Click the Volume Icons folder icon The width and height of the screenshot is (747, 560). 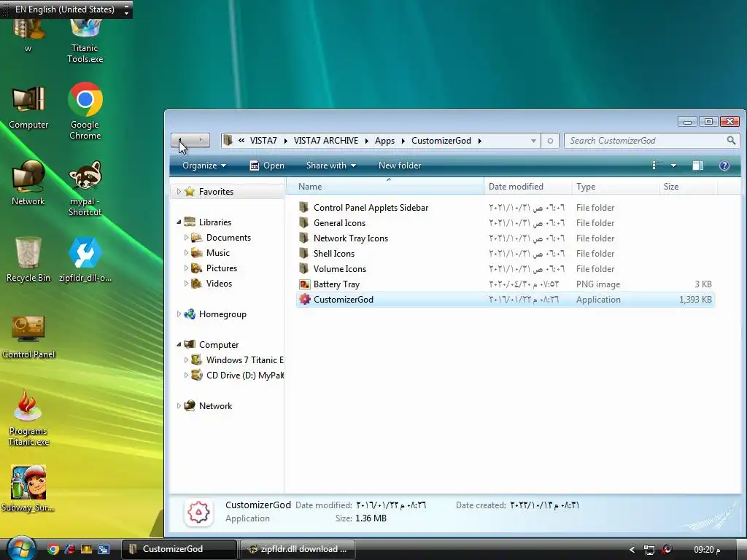[x=304, y=268]
